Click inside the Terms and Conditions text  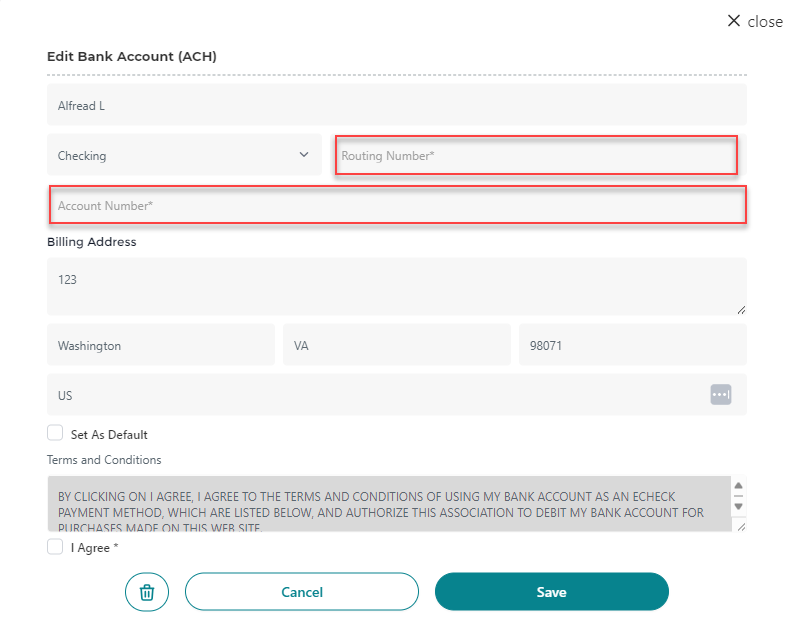(390, 503)
